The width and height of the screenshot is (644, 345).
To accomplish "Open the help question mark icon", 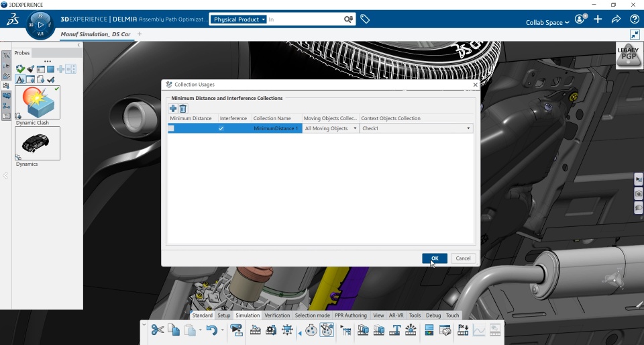I will [634, 19].
